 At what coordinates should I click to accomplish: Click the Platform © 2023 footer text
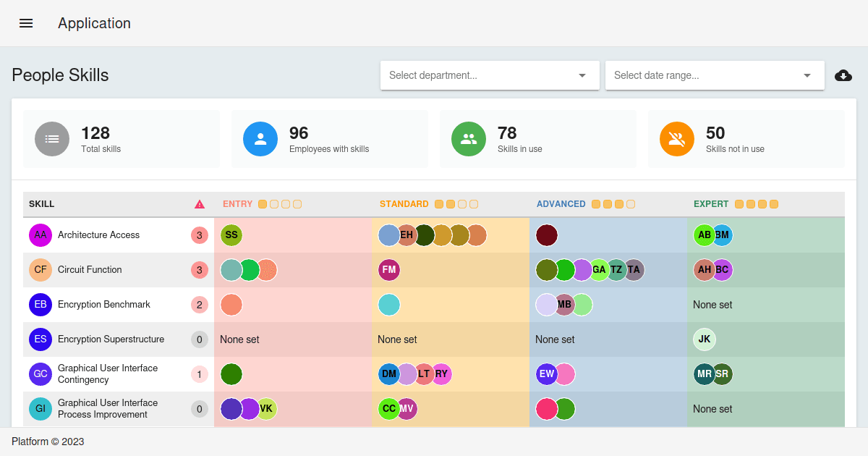tap(46, 442)
